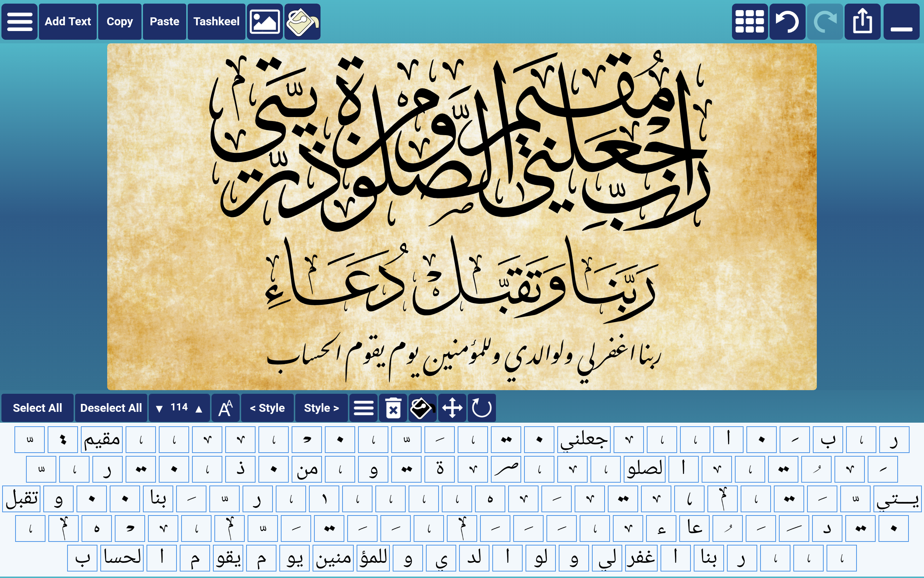Screen dimensions: 924x578
Task: Increase the size above 114
Action: tap(199, 409)
